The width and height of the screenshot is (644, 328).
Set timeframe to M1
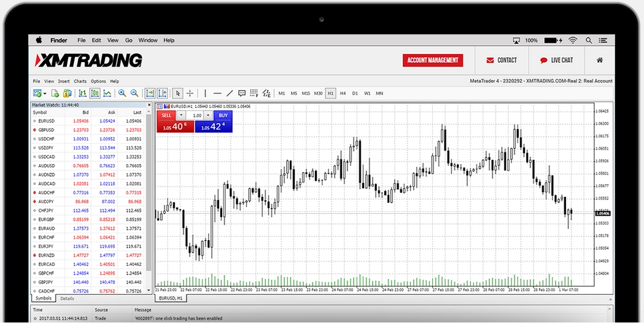click(282, 93)
